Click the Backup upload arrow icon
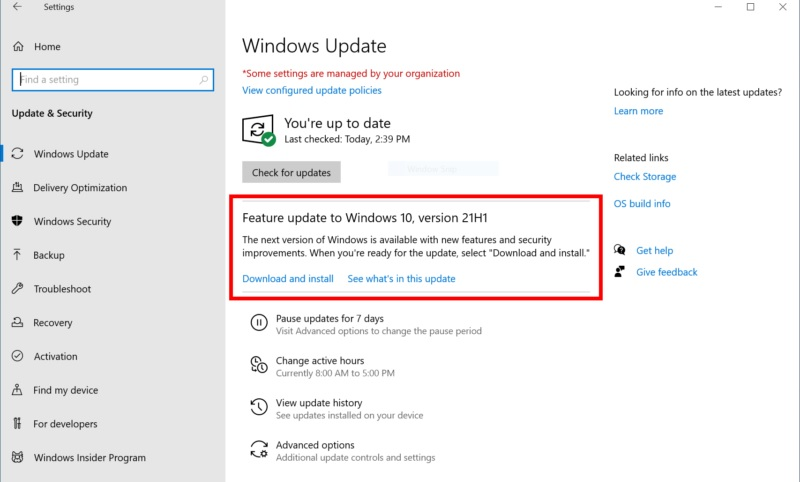The width and height of the screenshot is (800, 482). (x=17, y=255)
